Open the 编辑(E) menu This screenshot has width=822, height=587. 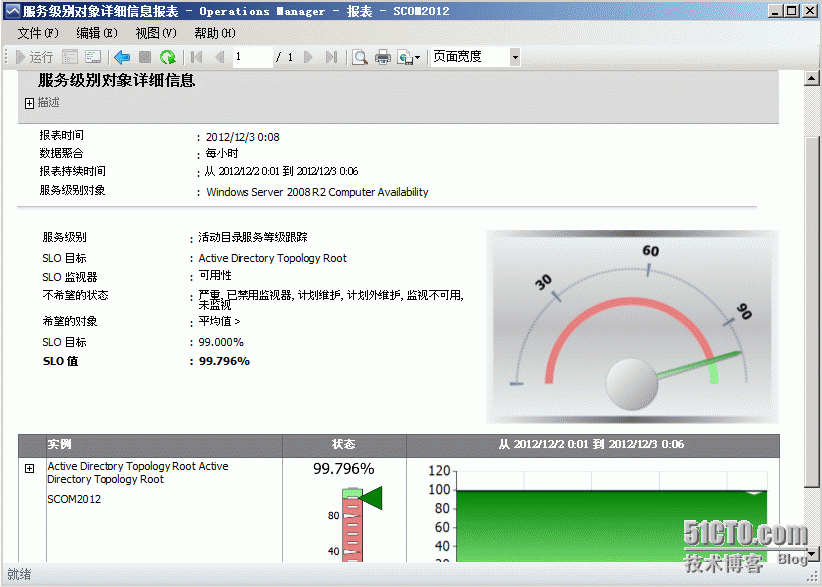tap(97, 33)
